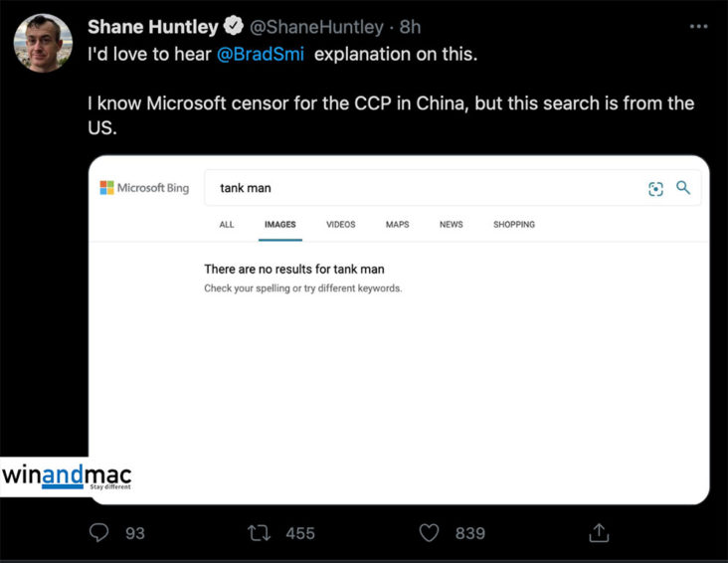Screen dimensions: 728x563
Task: Go to the MAPS tab
Action: (397, 225)
